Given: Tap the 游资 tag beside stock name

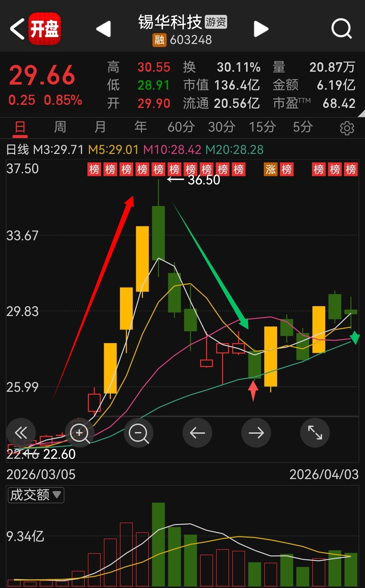Looking at the screenshot, I should click(216, 22).
